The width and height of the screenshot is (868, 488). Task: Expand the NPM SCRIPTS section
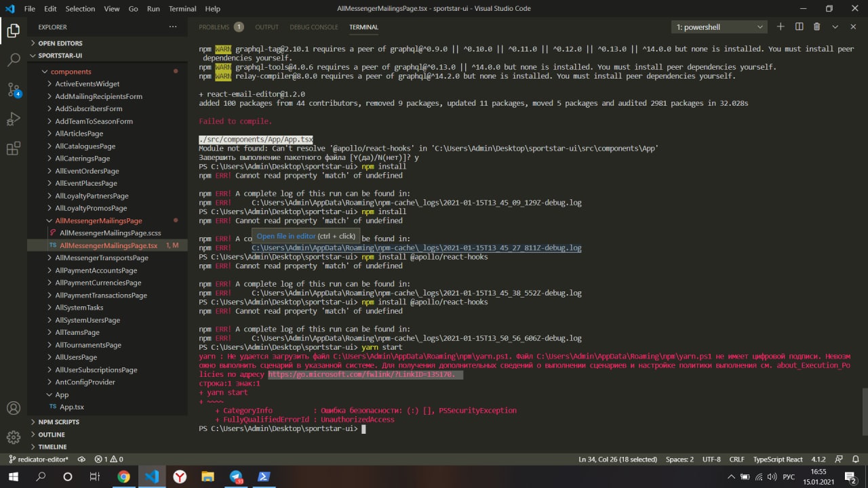point(58,422)
